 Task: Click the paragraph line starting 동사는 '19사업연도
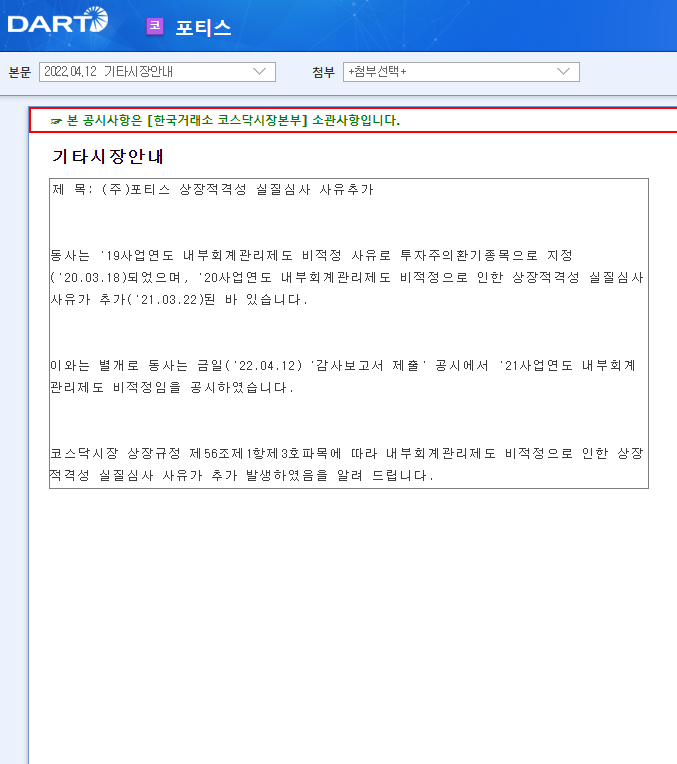[312, 255]
